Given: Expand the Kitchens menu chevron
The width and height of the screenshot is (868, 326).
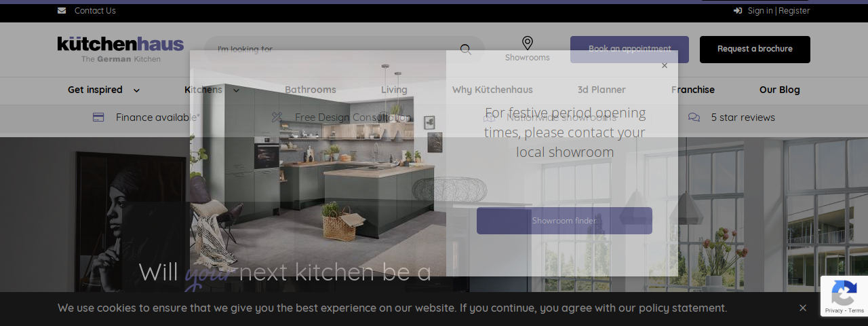Looking at the screenshot, I should coord(236,90).
